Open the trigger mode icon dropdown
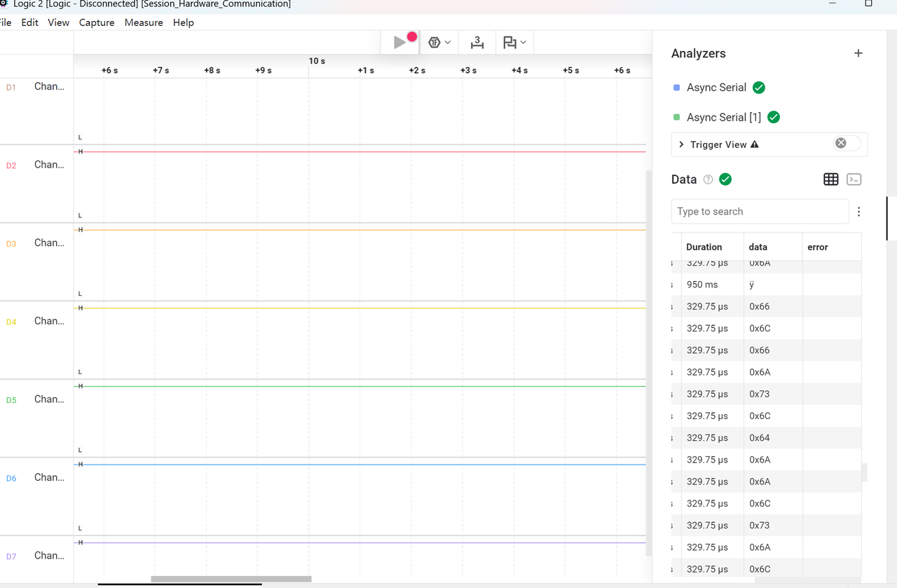897x588 pixels. [439, 43]
